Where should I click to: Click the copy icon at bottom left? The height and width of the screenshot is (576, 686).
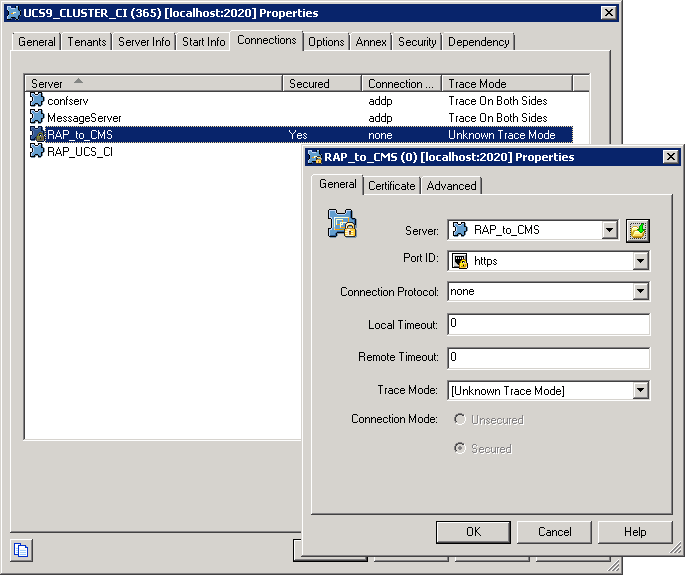point(21,549)
